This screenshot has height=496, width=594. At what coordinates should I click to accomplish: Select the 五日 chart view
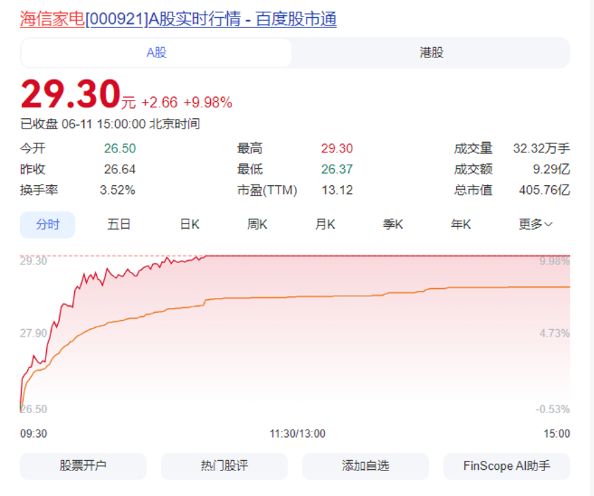click(x=119, y=225)
